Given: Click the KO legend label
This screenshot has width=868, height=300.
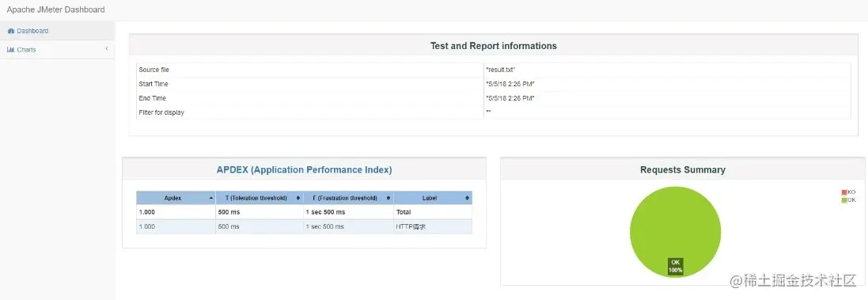Looking at the screenshot, I should (x=851, y=192).
